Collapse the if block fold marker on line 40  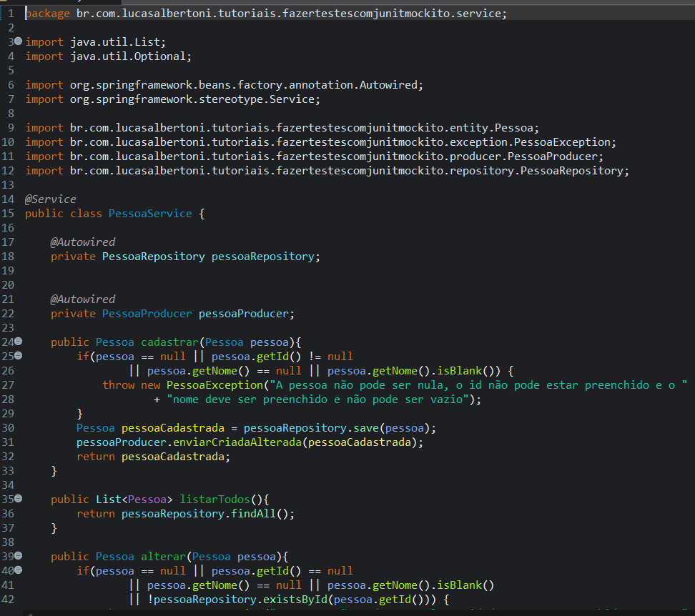(17, 570)
